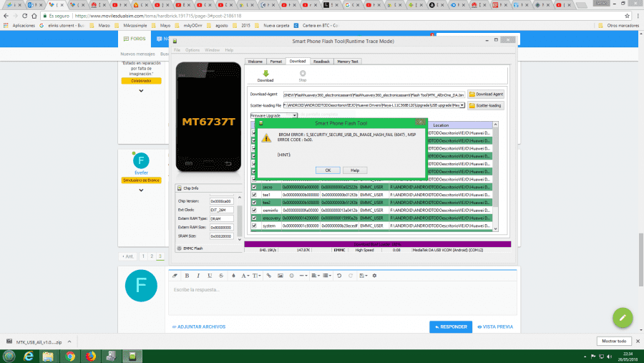Go to page 2 of the thread
644x363 pixels.
click(152, 256)
